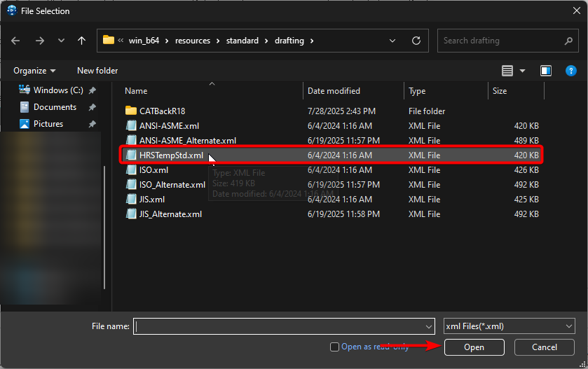Image resolution: width=588 pixels, height=369 pixels.
Task: Click the 489 KB size cell
Action: pyautogui.click(x=526, y=141)
